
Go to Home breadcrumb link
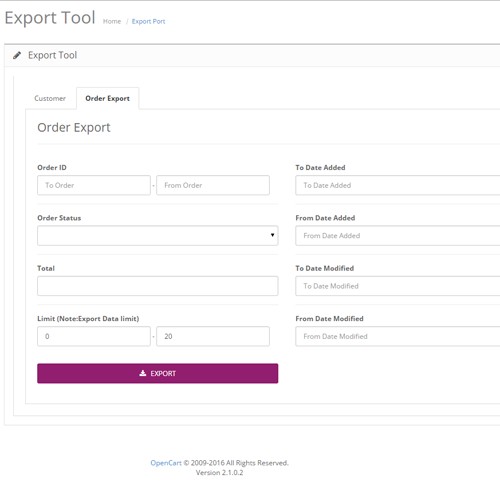(x=112, y=21)
